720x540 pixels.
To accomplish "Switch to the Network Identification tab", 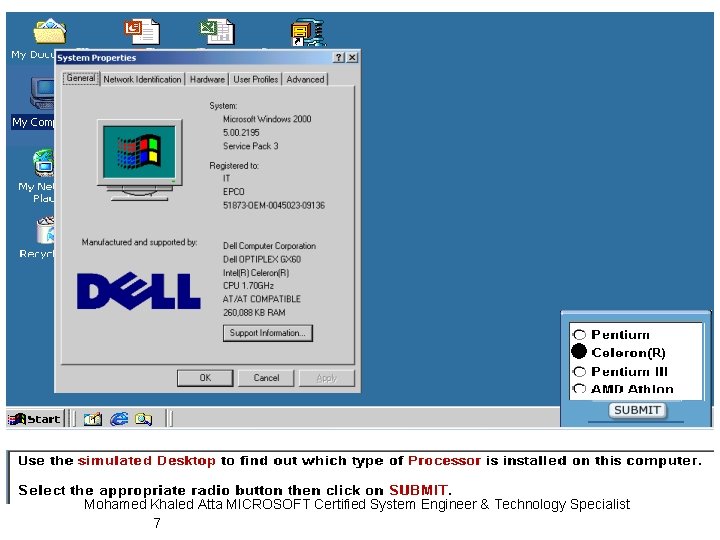I will (142, 79).
